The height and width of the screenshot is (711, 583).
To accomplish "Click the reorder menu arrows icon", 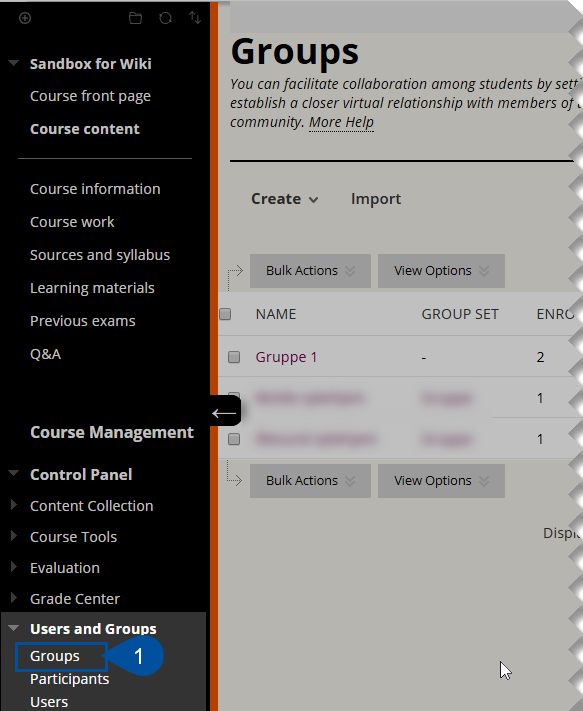I will (x=195, y=18).
